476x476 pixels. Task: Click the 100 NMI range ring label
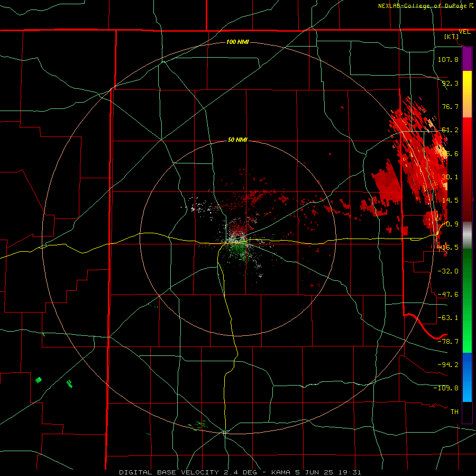click(237, 42)
